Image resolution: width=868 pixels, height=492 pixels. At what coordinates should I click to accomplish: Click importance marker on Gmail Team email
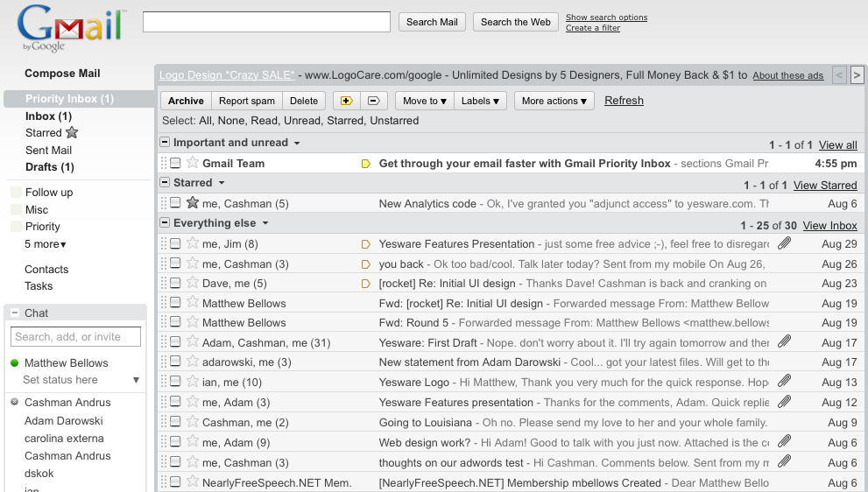click(x=365, y=164)
